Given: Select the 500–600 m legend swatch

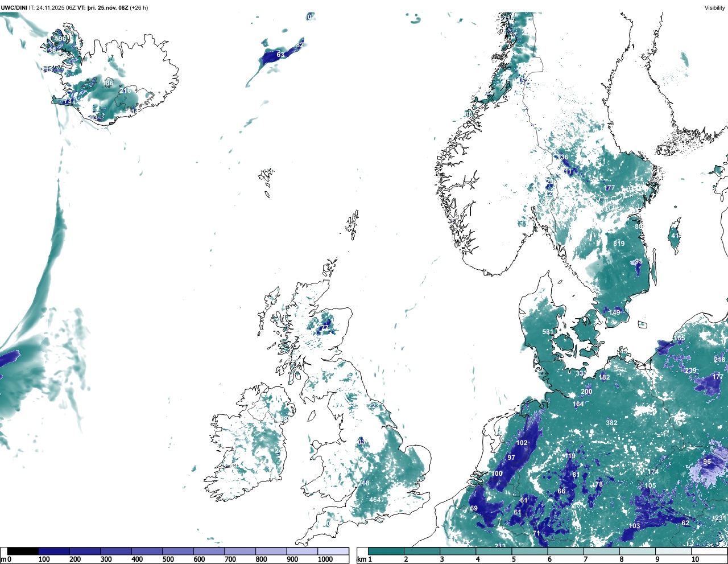Looking at the screenshot, I should pos(178,551).
